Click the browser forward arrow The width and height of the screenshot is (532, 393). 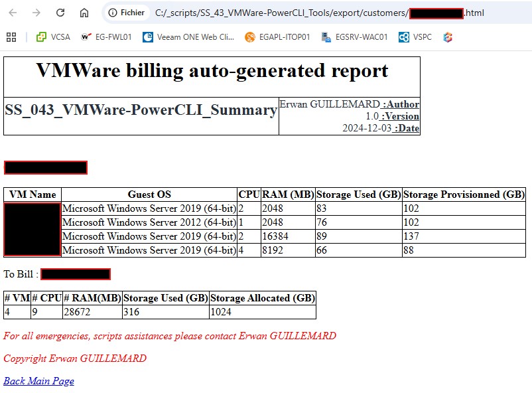pos(37,13)
